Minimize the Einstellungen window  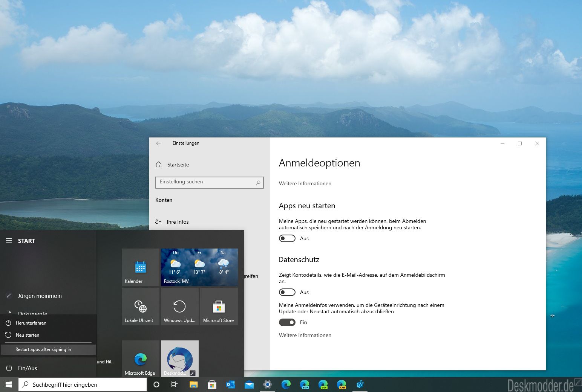[502, 143]
